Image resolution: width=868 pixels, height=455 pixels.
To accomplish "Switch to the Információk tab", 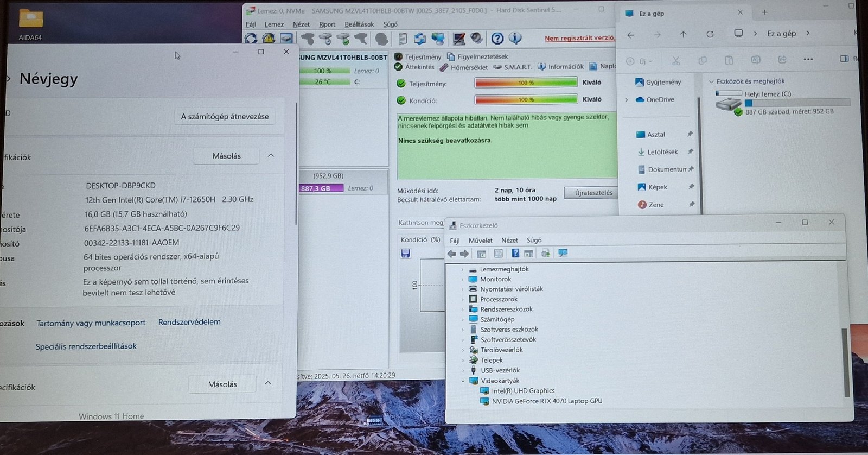I will [x=560, y=67].
